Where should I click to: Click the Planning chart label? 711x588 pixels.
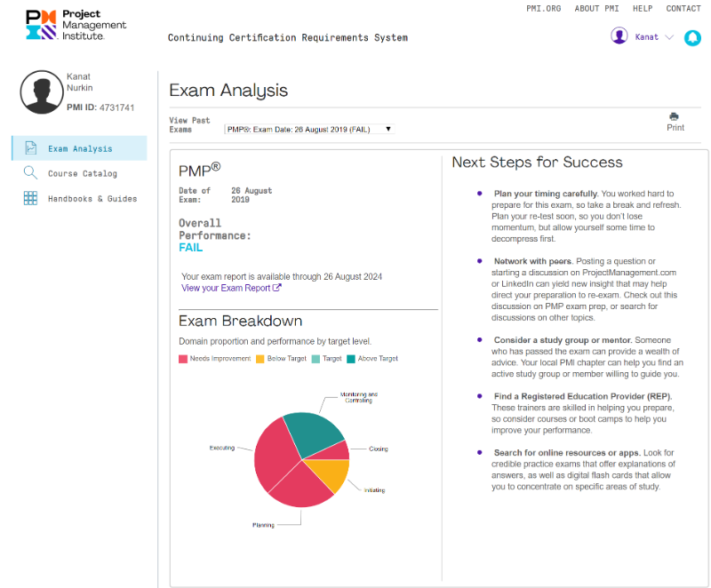[x=263, y=525]
